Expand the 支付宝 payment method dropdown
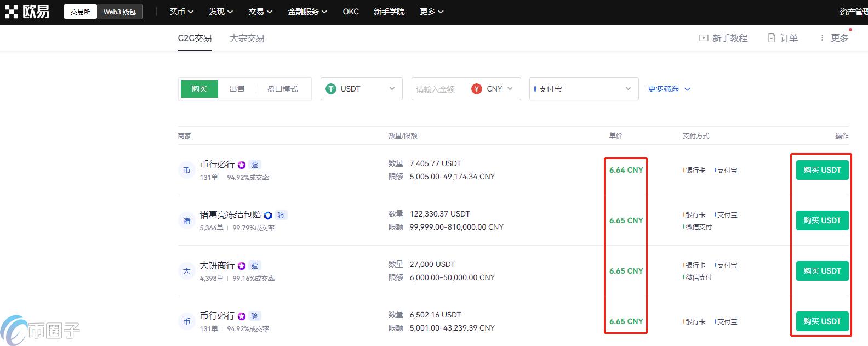 pos(584,89)
